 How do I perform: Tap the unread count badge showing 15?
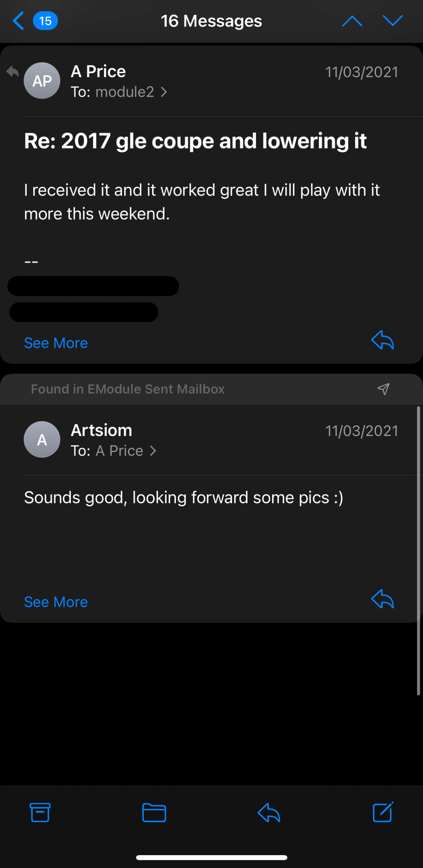[45, 21]
